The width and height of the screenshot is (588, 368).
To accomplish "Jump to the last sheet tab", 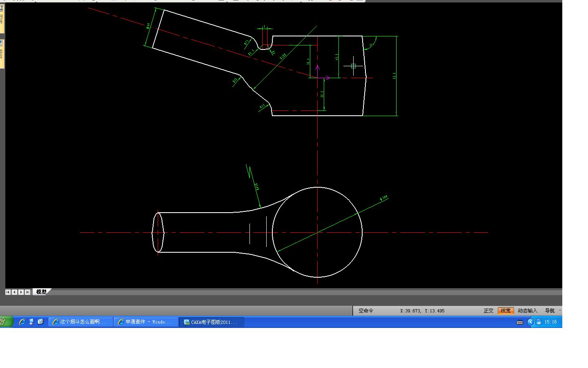I will pos(27,292).
